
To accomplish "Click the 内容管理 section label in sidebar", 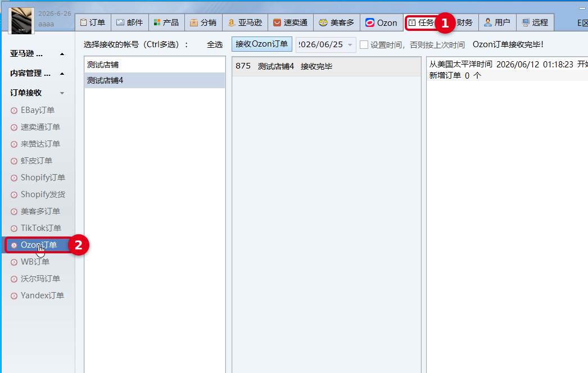I will pyautogui.click(x=30, y=73).
